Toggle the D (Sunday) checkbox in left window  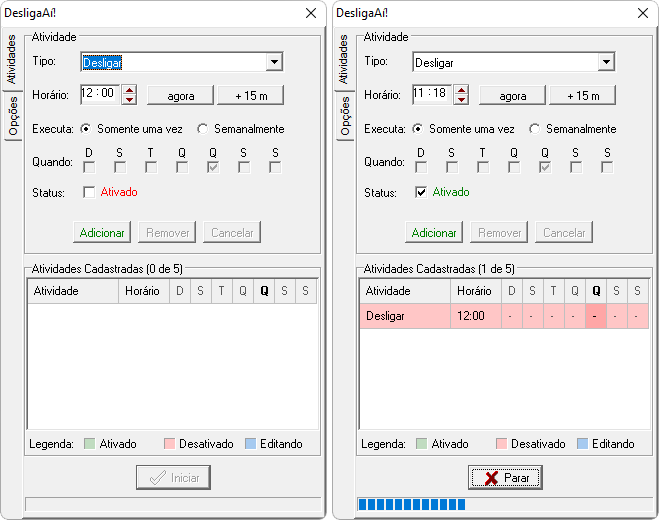point(89,167)
